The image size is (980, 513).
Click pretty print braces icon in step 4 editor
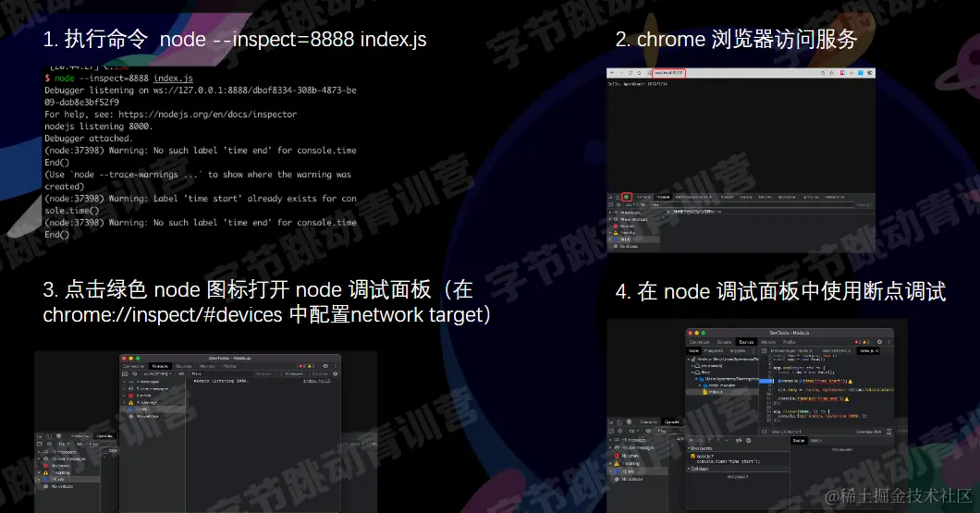click(764, 432)
